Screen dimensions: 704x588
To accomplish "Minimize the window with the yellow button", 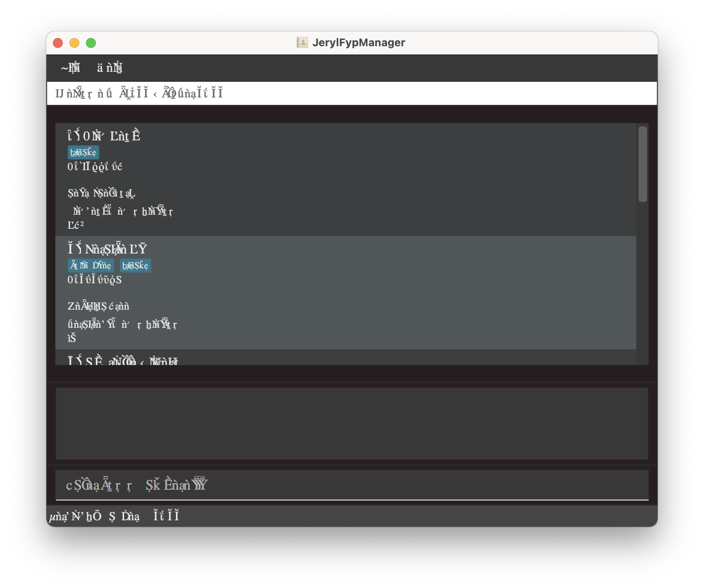I will pyautogui.click(x=74, y=43).
